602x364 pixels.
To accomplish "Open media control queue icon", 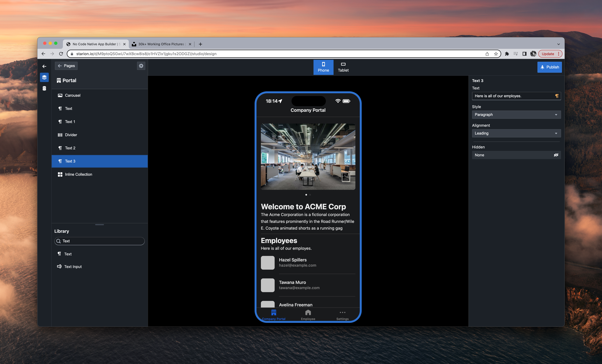I will [x=515, y=54].
